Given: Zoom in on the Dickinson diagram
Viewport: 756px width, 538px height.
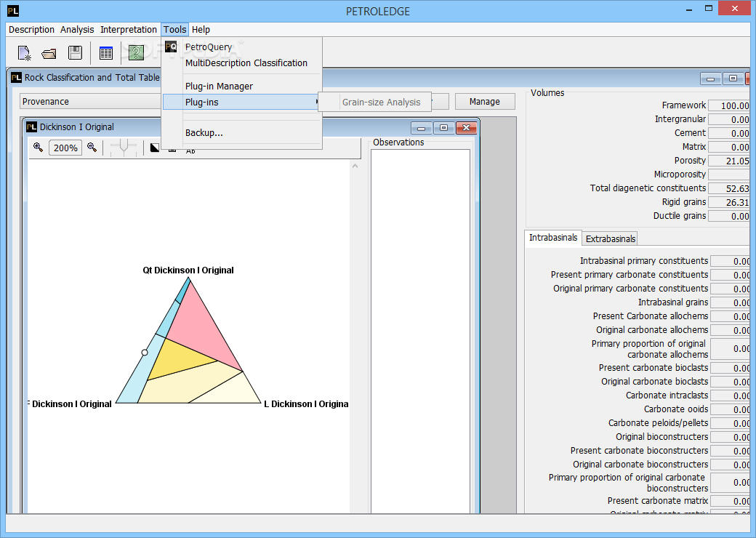Looking at the screenshot, I should click(x=38, y=148).
